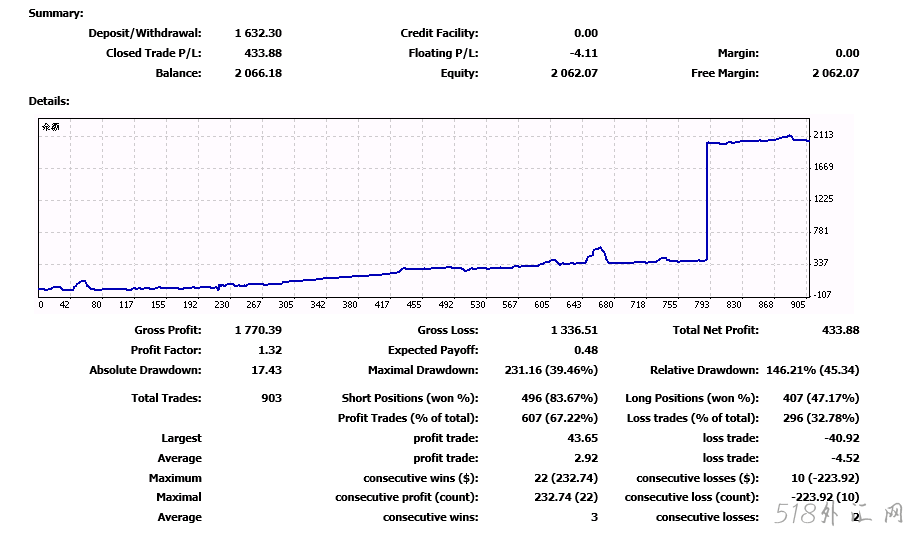The width and height of the screenshot is (908, 536).
Task: Click the Floating P/L value -4.11
Action: pos(584,53)
